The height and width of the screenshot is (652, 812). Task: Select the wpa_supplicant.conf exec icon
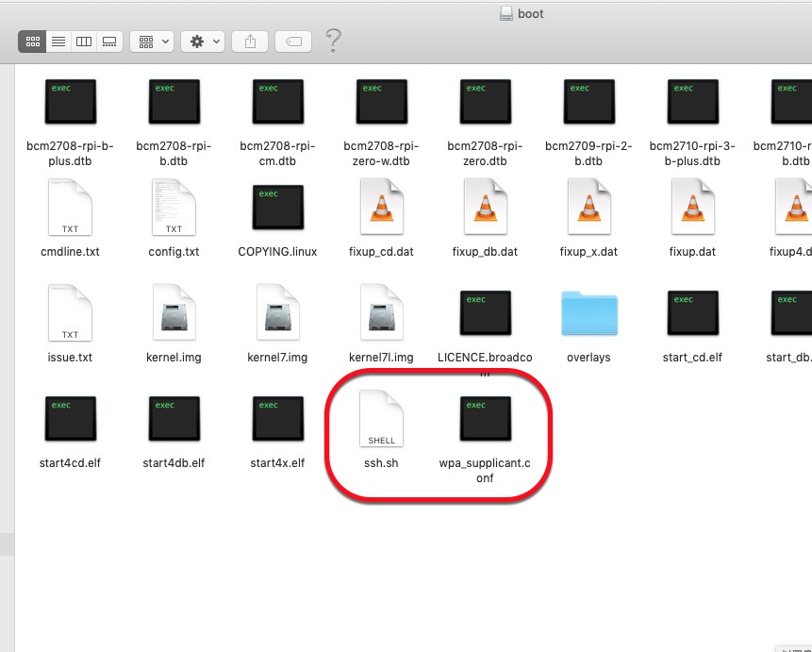tap(486, 419)
